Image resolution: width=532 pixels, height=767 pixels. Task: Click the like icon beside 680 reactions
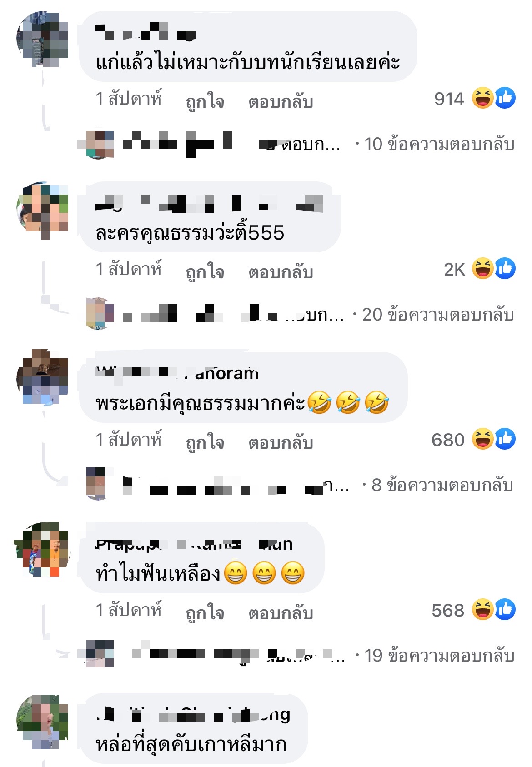point(505,439)
